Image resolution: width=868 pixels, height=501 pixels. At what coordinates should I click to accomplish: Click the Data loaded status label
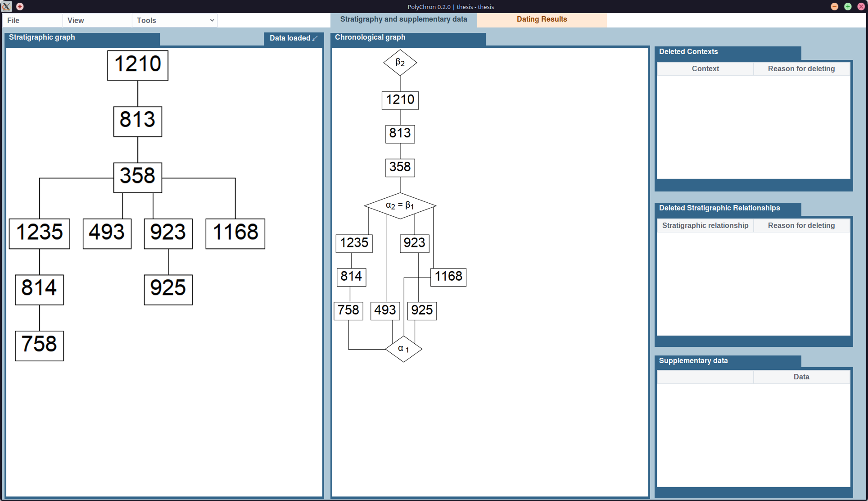click(x=294, y=38)
